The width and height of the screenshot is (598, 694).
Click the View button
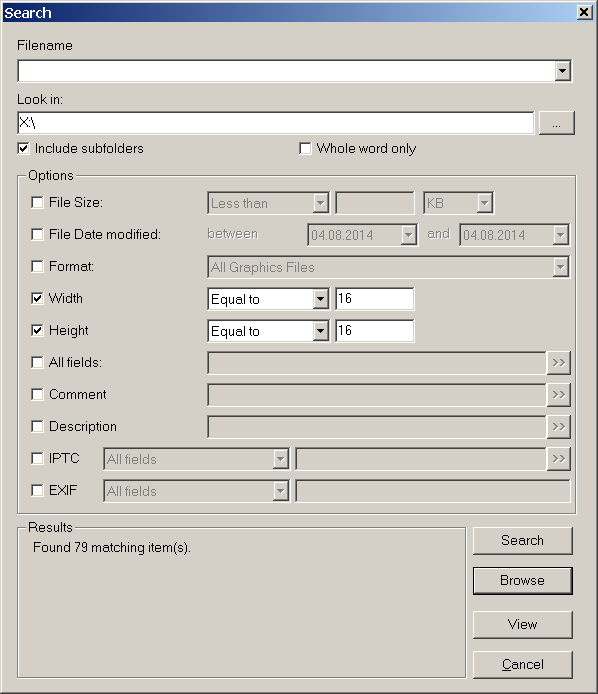click(x=522, y=625)
